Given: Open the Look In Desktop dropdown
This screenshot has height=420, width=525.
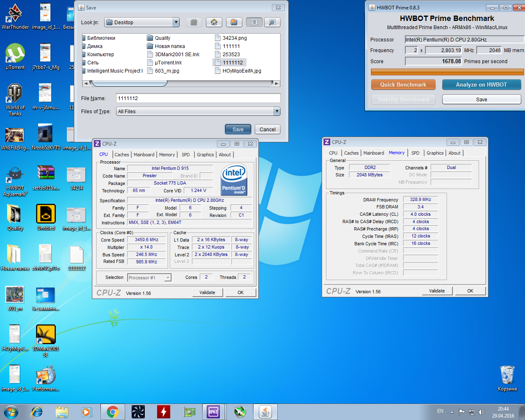Looking at the screenshot, I should pos(142,22).
